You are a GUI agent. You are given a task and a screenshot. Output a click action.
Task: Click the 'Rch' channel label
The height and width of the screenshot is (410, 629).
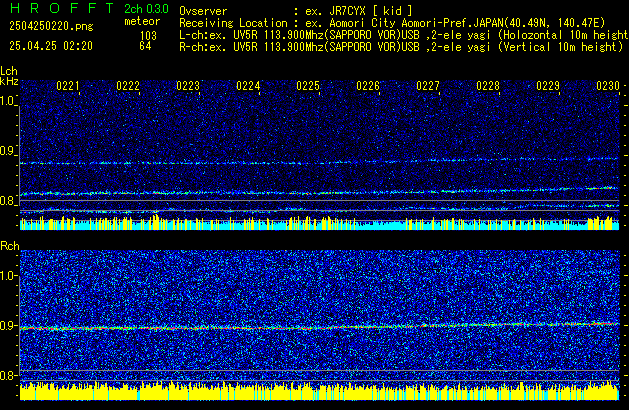coord(10,246)
